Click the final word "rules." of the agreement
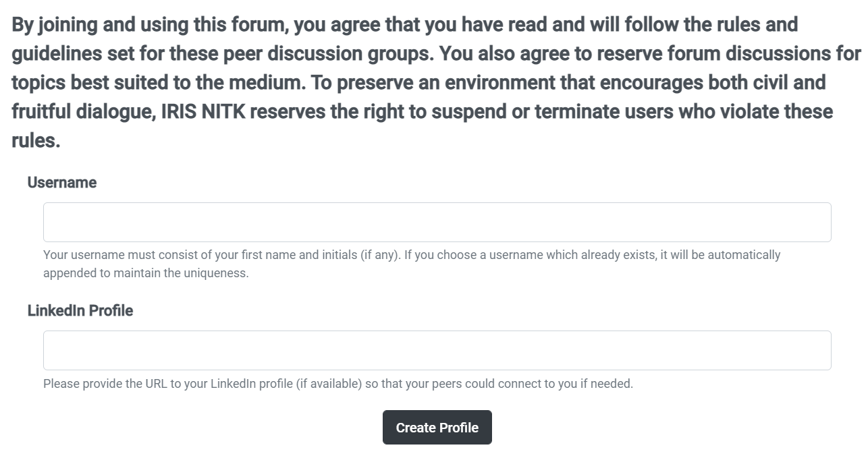Image resolution: width=868 pixels, height=458 pixels. 36,140
